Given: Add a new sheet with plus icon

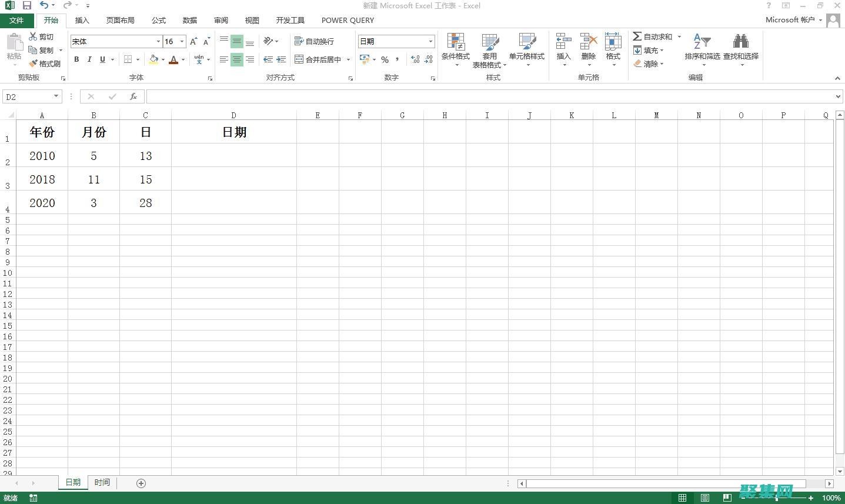Looking at the screenshot, I should [141, 483].
